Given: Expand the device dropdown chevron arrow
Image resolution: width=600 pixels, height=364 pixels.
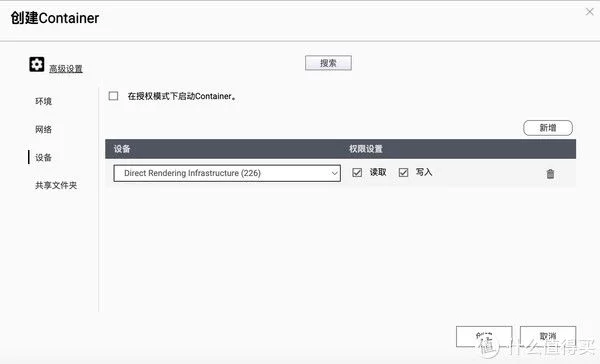Looking at the screenshot, I should (334, 173).
